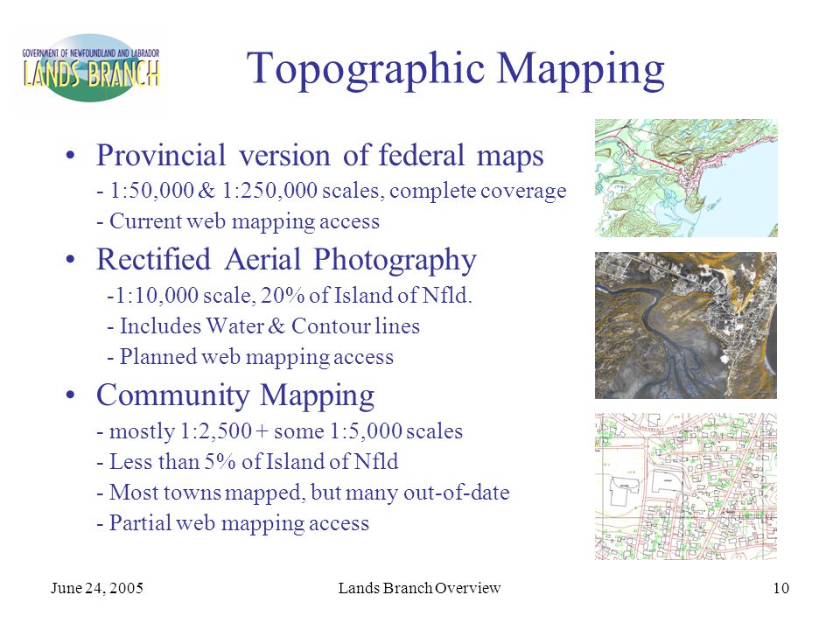840x630 pixels.
Task: Click the '1:50,000 & 1:250,000 scales' line
Action: click(x=331, y=191)
